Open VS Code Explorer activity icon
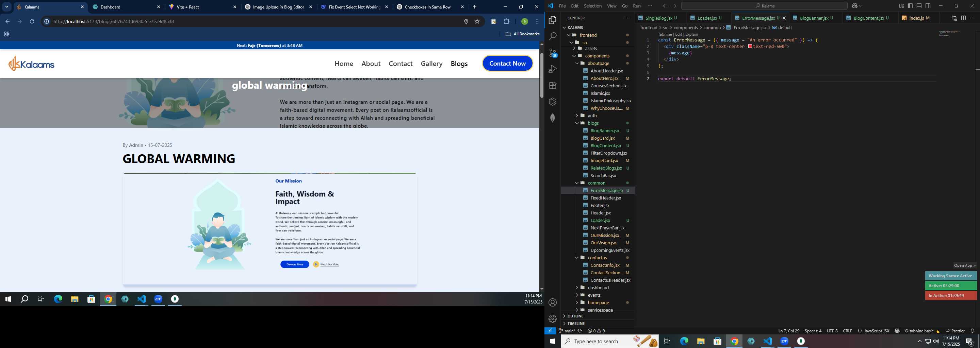 (x=552, y=20)
